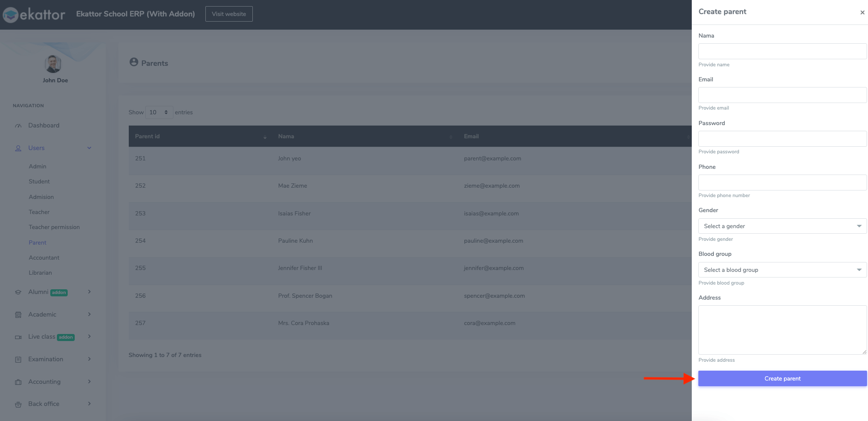The width and height of the screenshot is (868, 421).
Task: Click the Dashboard speedometer icon
Action: pyautogui.click(x=18, y=126)
